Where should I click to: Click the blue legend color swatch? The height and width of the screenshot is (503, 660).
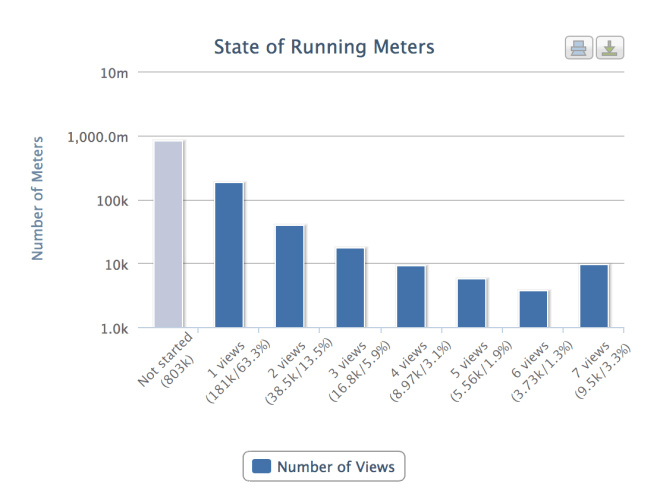pos(262,466)
